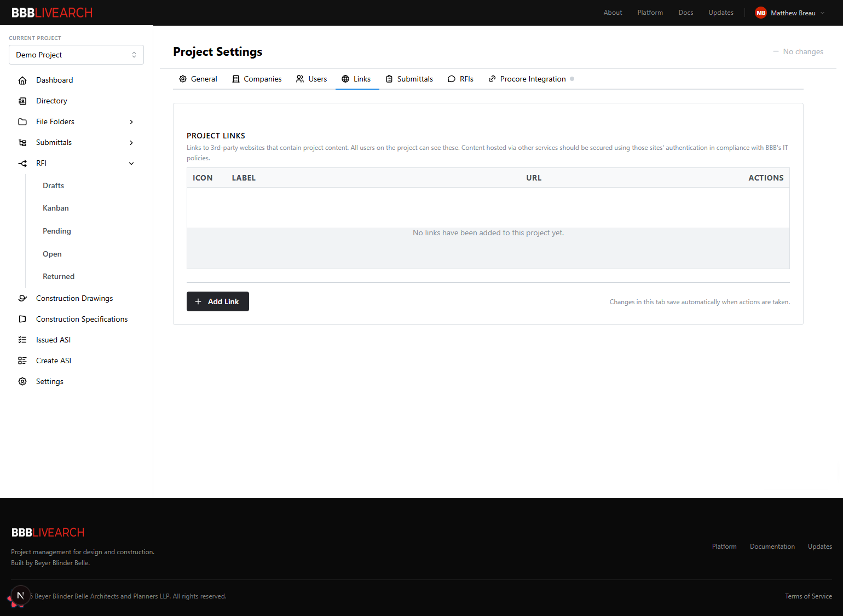Open the About link in header

(x=613, y=13)
